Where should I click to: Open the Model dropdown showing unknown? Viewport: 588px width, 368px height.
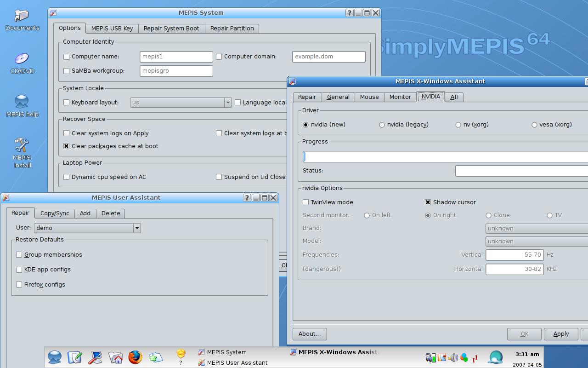click(x=537, y=241)
